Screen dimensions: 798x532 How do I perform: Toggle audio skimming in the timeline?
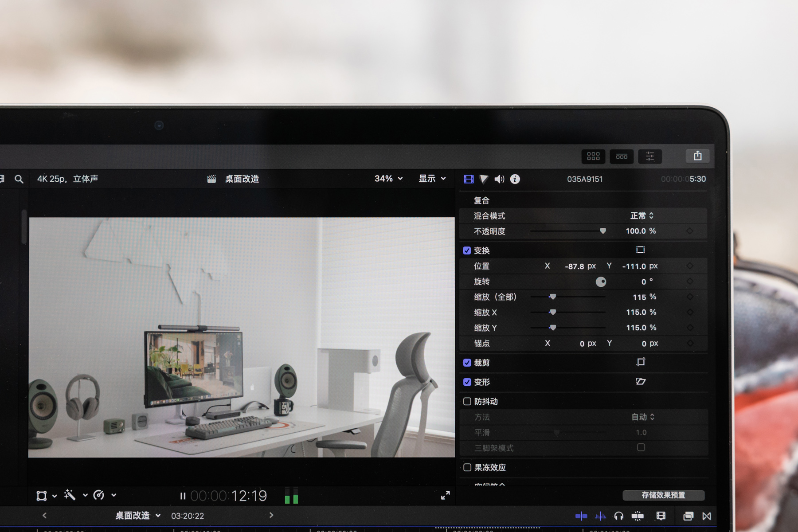[x=600, y=516]
